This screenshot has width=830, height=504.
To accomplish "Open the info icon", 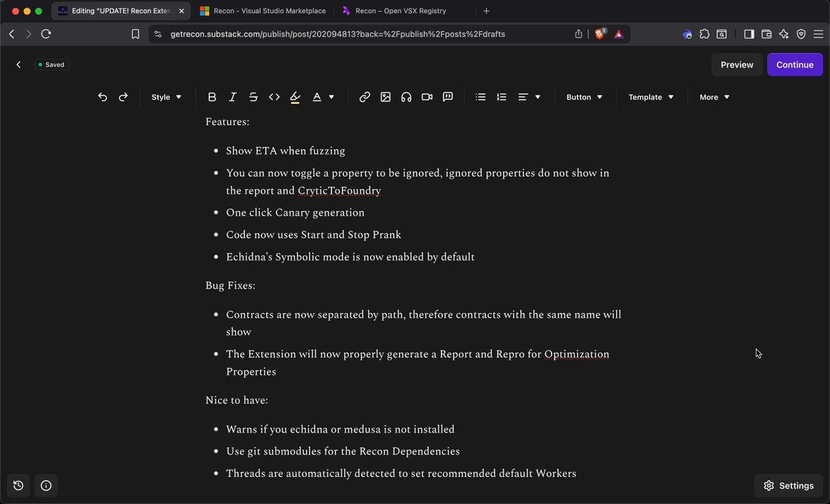I will pos(46,485).
